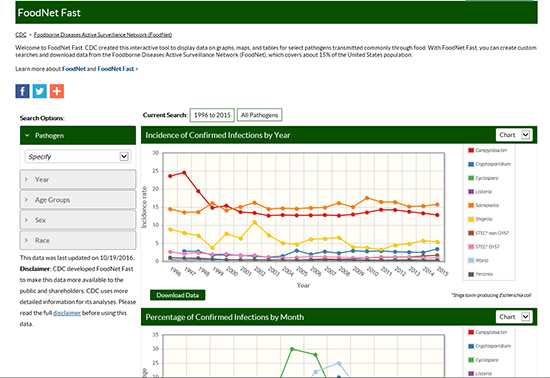Click the Shiga toxin-producing E. coli footnote
Viewport: 550px width, 378px height.
491,295
